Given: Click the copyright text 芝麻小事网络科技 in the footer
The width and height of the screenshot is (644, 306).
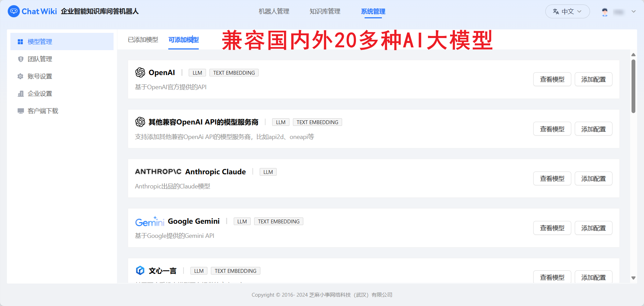Looking at the screenshot, I should [330, 295].
